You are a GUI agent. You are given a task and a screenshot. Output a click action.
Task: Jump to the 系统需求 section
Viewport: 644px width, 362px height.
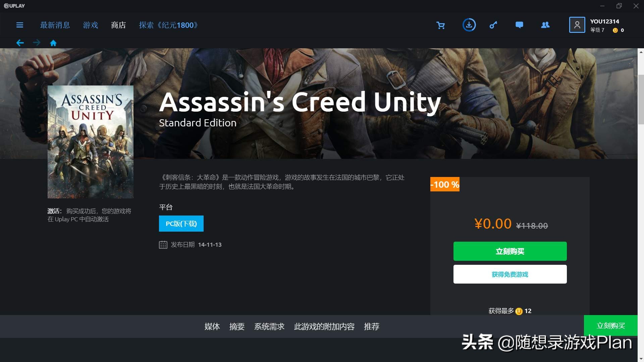(x=269, y=326)
